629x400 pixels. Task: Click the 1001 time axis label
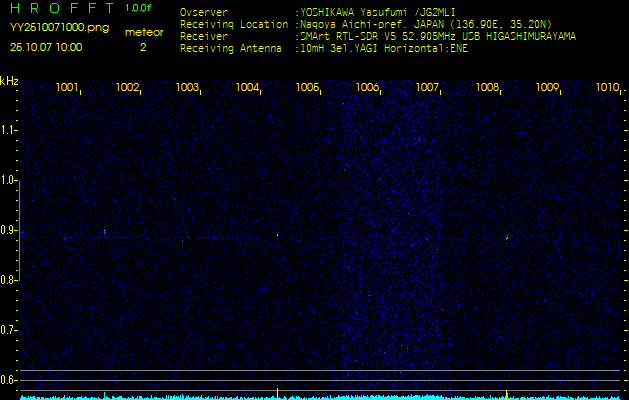(67, 87)
